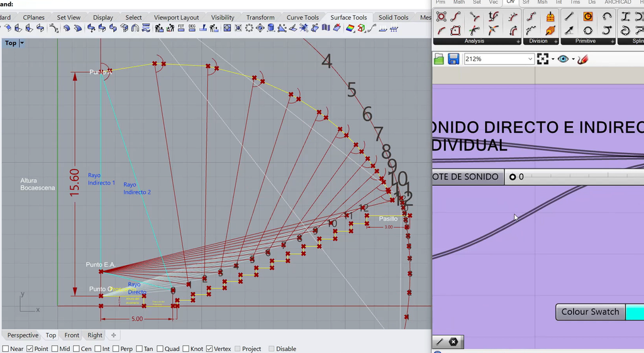
Task: Click the black hexagon X icon at bottom
Action: click(x=453, y=342)
